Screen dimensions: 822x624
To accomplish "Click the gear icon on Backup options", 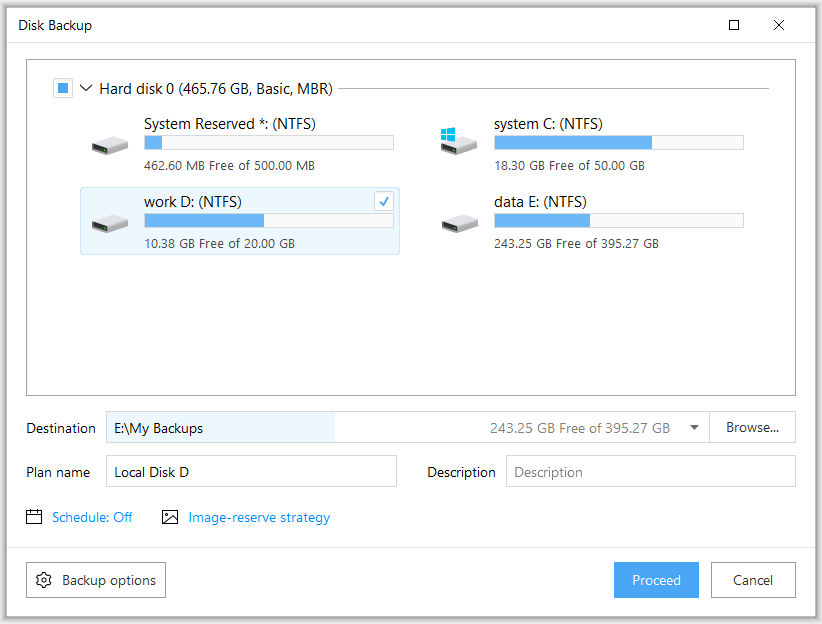I will [x=43, y=580].
